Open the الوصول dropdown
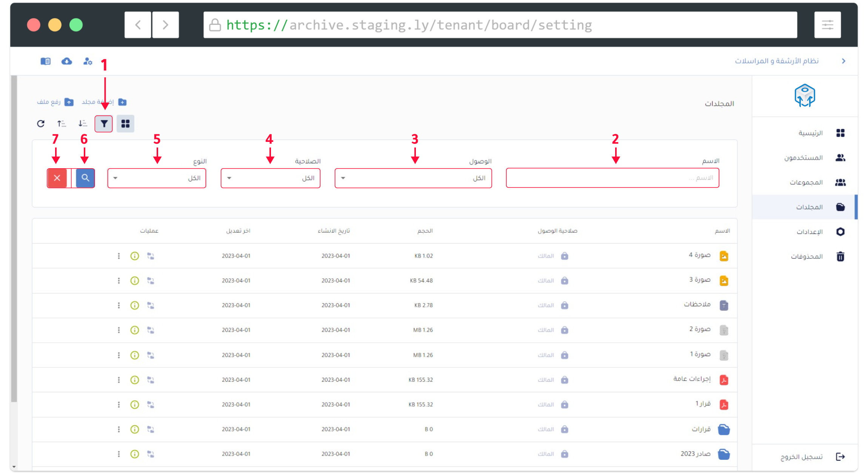The image size is (868, 473). [x=413, y=178]
